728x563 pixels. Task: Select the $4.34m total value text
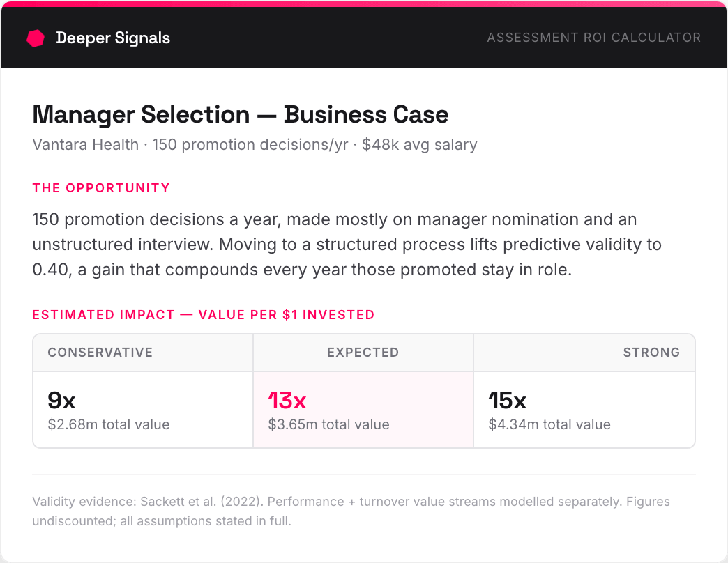549,424
